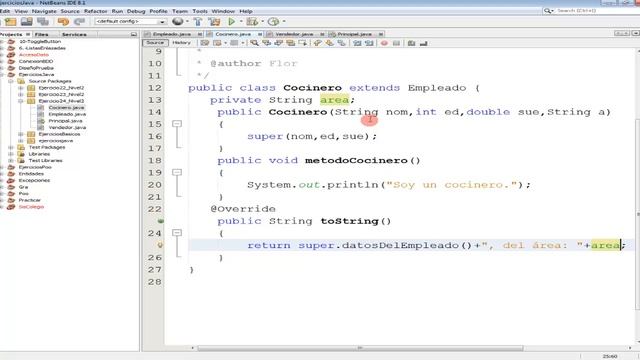Collapse toString fold at line 24
Viewport: 640px width, 360px height.
177,233
